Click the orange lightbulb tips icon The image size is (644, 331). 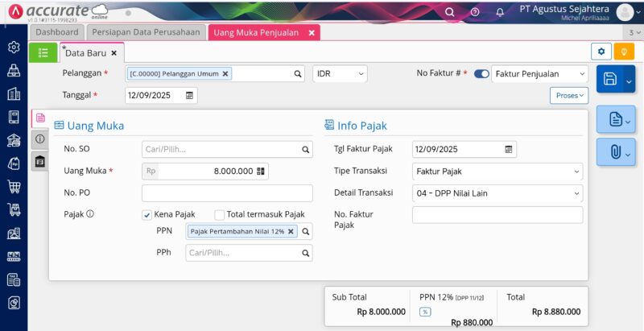coord(624,52)
